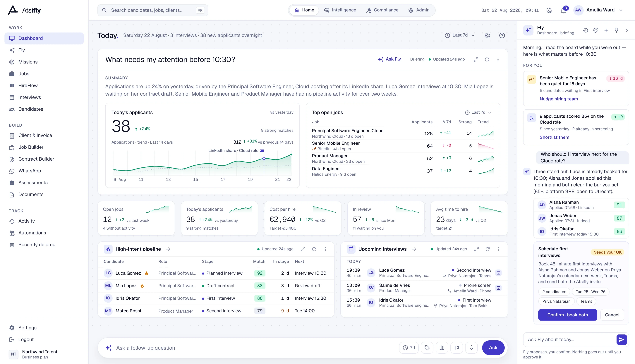
Task: Open calendar icon for Sanne de Vries interview
Action: pyautogui.click(x=499, y=288)
